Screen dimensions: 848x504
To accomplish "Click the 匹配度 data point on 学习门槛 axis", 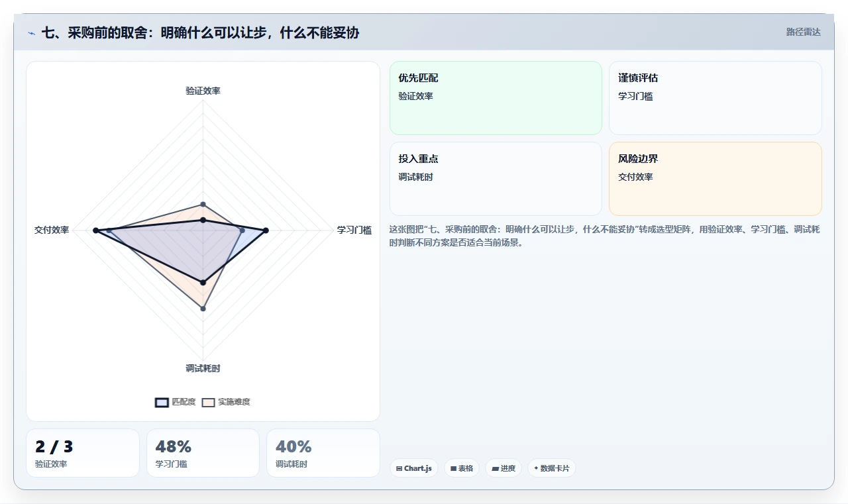I will [x=266, y=230].
